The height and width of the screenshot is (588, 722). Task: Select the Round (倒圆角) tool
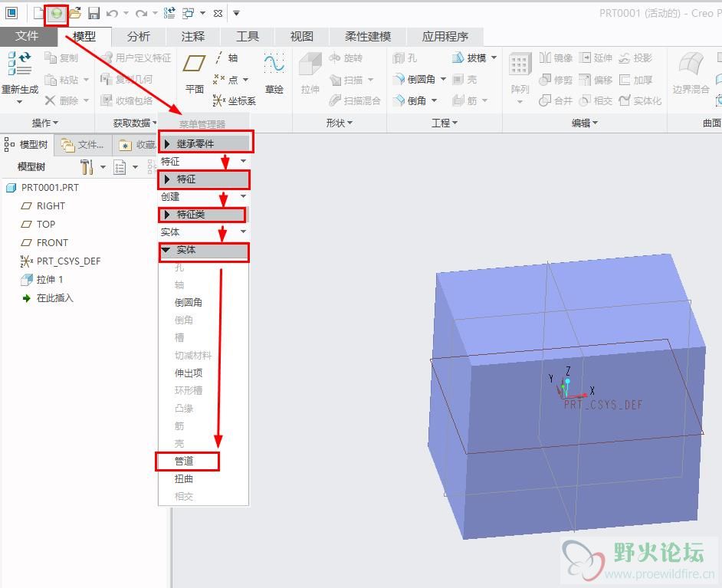click(x=414, y=79)
